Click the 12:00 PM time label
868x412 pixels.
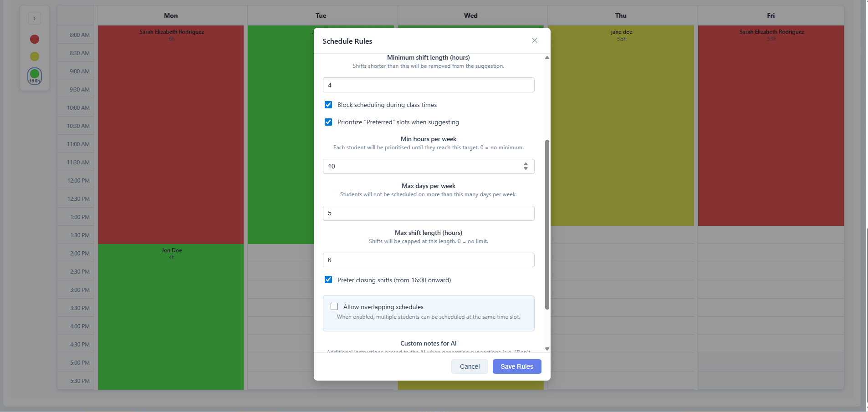click(x=78, y=181)
